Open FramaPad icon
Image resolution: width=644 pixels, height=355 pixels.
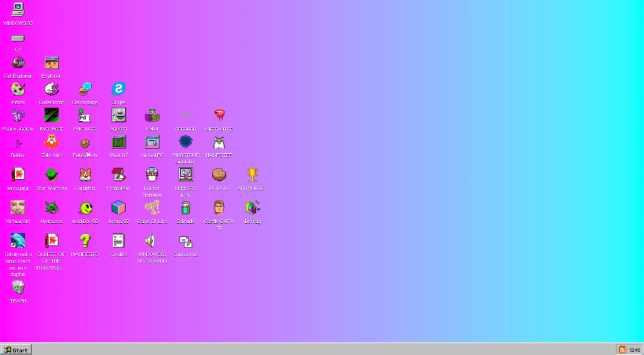point(118,175)
